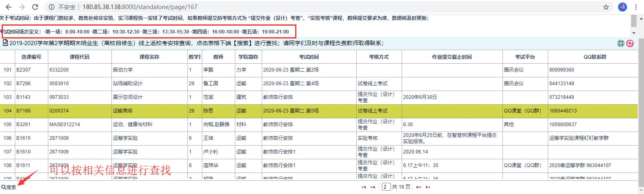Click selection number B1610
Viewport: 644px width, 194px height.
(24, 152)
